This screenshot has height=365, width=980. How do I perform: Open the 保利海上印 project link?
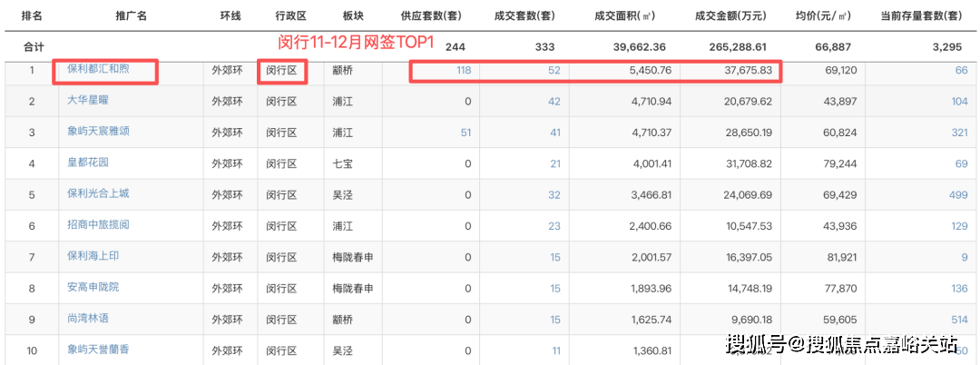[x=93, y=256]
